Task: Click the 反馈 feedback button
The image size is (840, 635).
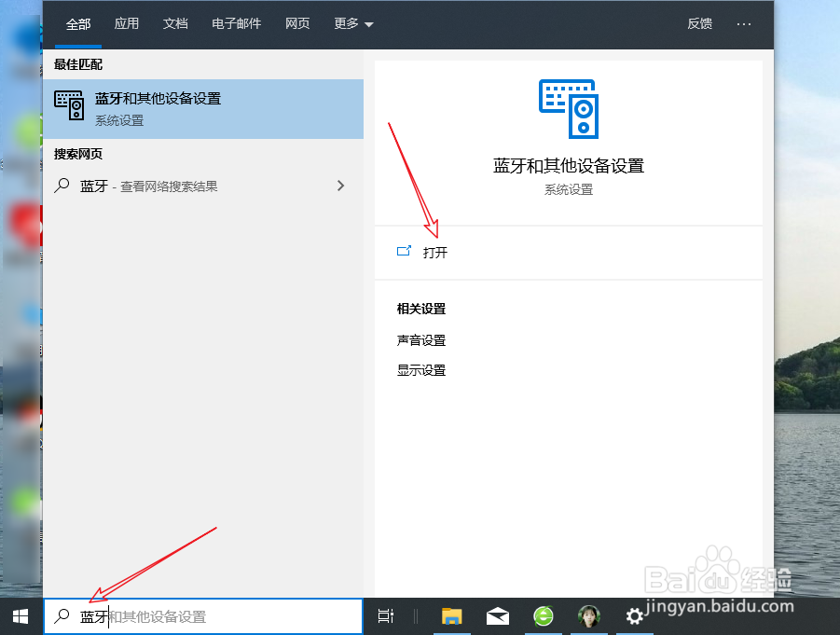Action: coord(699,24)
